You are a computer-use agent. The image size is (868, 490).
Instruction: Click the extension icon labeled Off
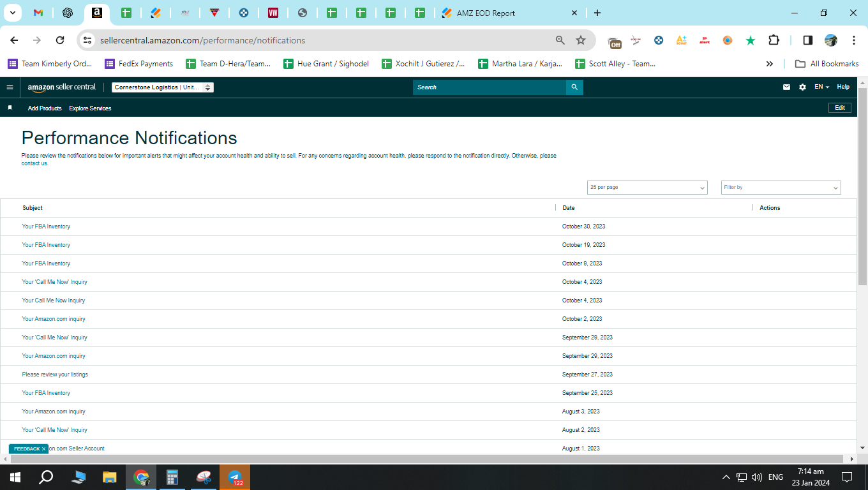coord(615,41)
